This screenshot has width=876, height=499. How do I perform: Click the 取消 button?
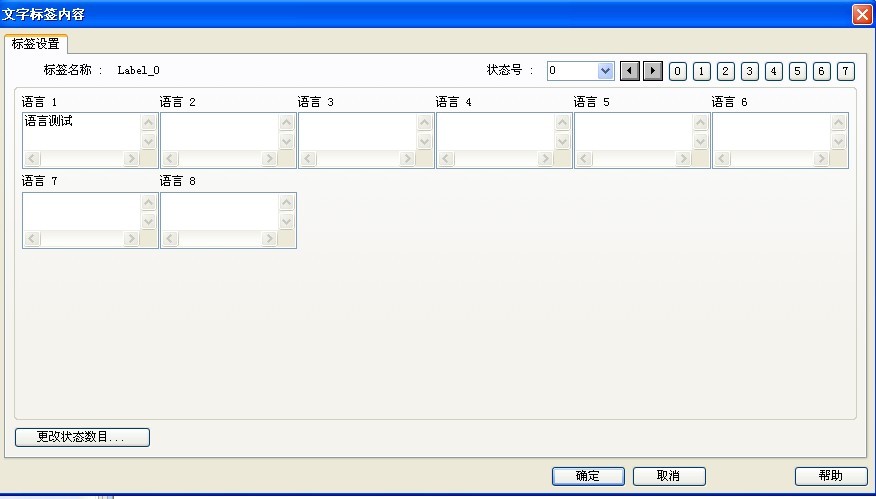click(669, 476)
